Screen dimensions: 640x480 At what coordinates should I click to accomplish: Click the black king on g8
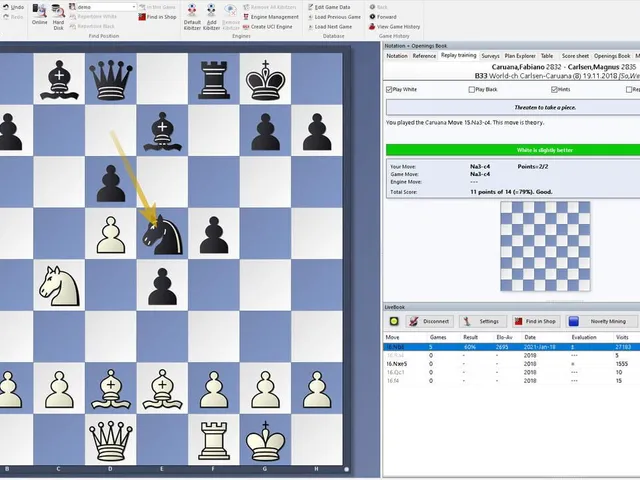(x=265, y=80)
